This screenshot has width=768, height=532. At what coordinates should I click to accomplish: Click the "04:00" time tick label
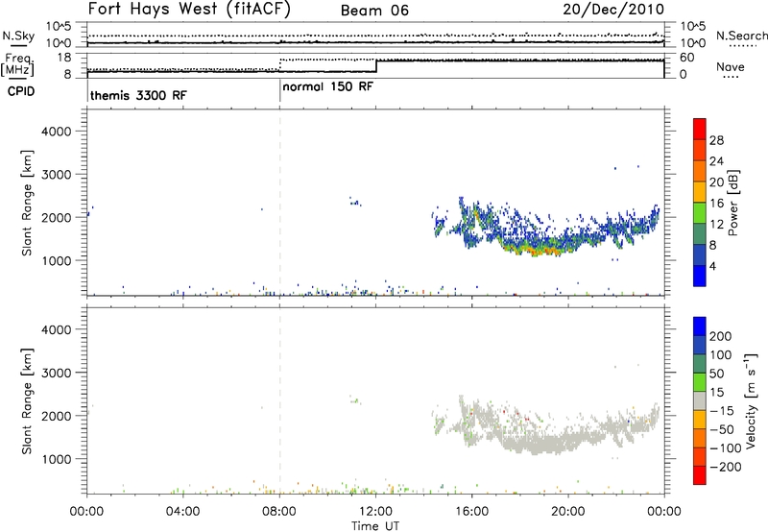182,512
